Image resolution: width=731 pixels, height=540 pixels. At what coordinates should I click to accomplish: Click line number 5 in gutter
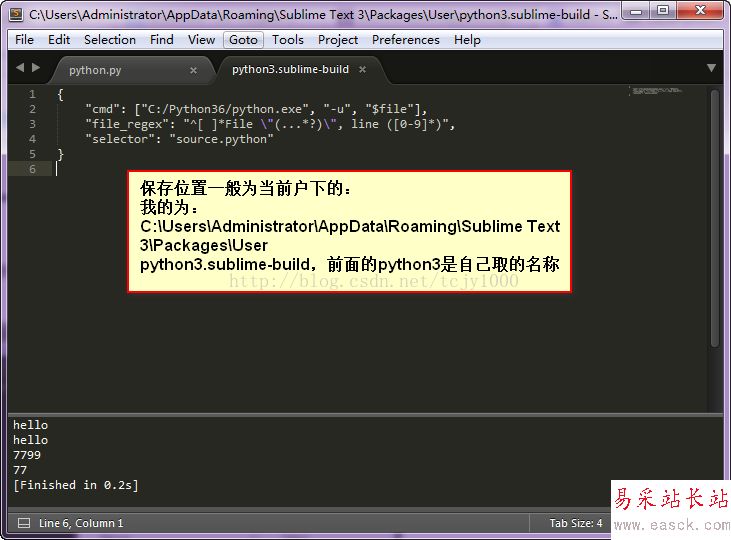(x=32, y=154)
